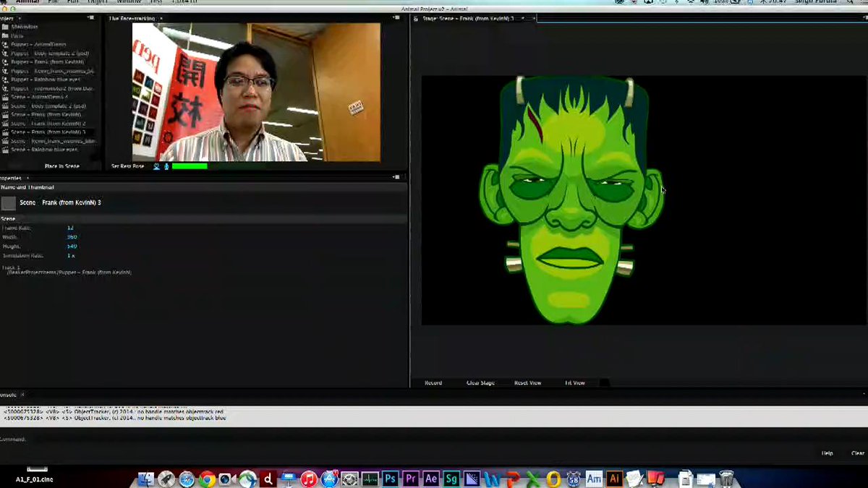Viewport: 868px width, 488px height.
Task: Open SpeedGrade (Sg) dock icon
Action: [451, 479]
